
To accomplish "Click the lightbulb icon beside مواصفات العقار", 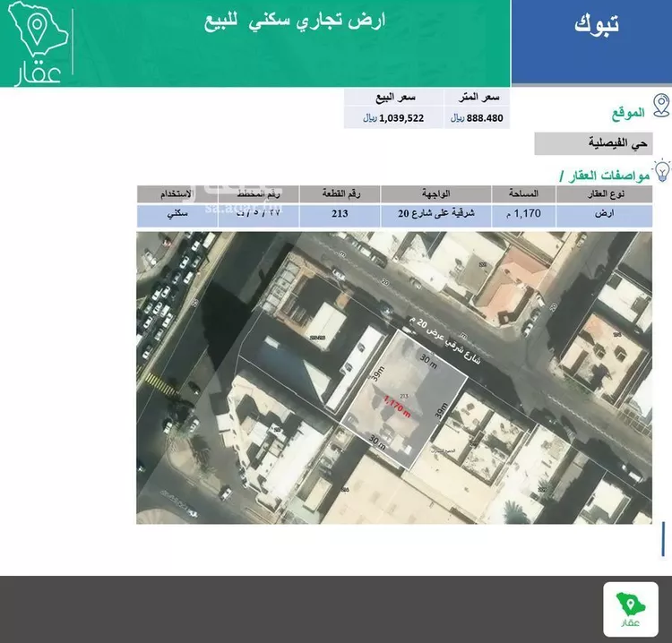I will 662,170.
